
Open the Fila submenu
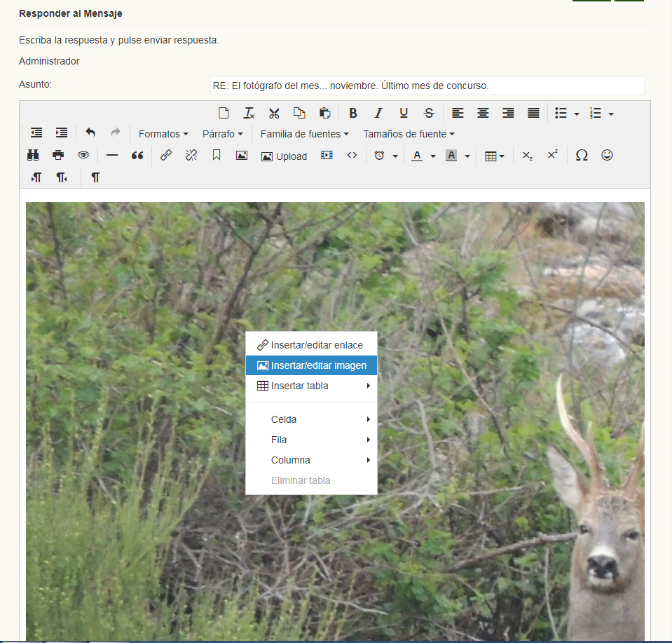311,440
